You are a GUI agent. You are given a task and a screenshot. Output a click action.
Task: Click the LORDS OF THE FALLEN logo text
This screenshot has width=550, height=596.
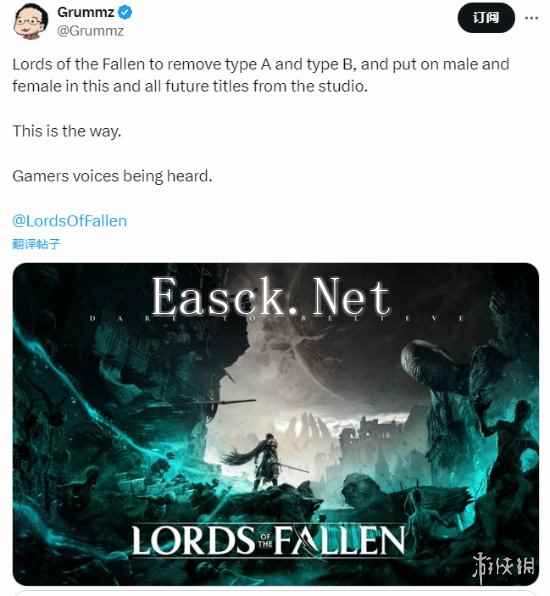[x=268, y=540]
